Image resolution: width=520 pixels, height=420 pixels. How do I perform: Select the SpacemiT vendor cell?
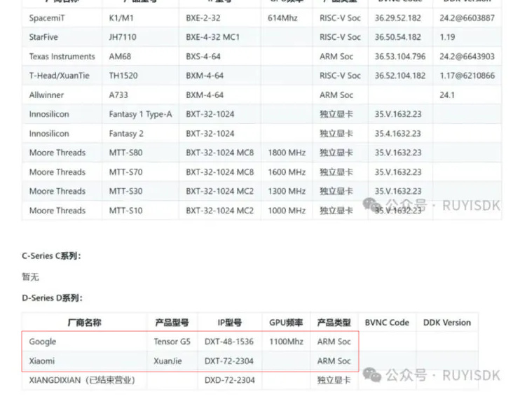pyautogui.click(x=47, y=18)
